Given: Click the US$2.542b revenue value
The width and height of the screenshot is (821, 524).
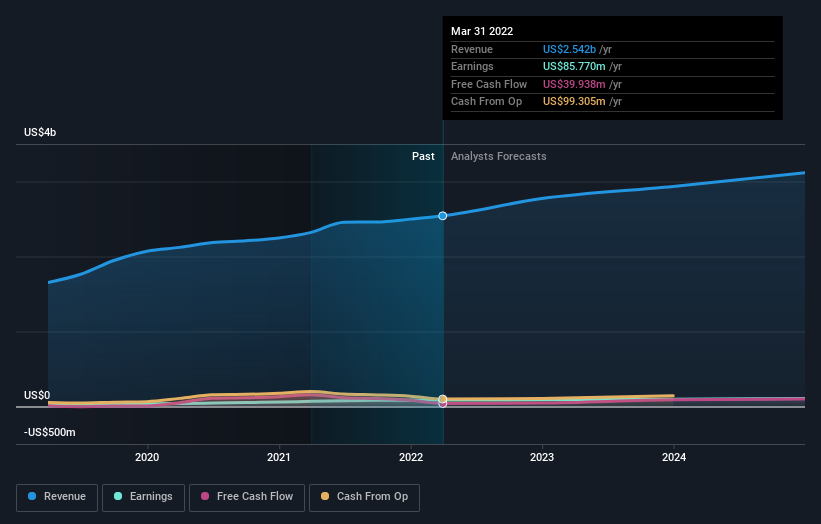Looking at the screenshot, I should click(569, 49).
